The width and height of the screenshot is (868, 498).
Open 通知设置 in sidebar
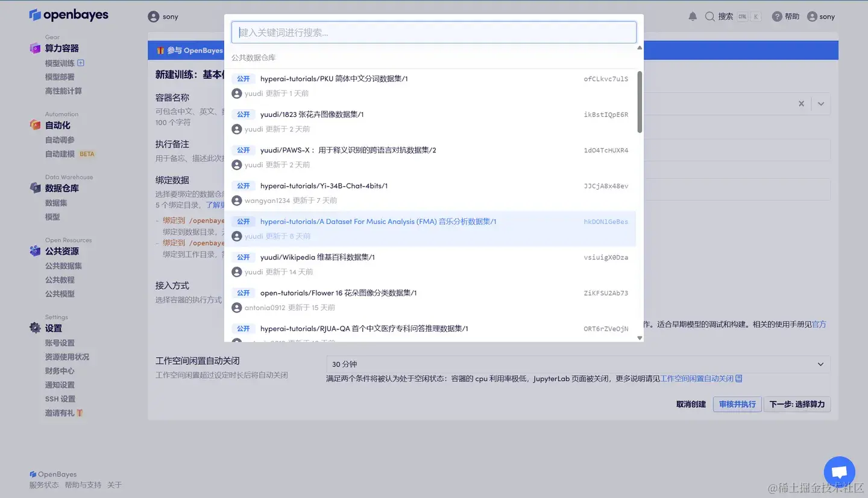(60, 385)
